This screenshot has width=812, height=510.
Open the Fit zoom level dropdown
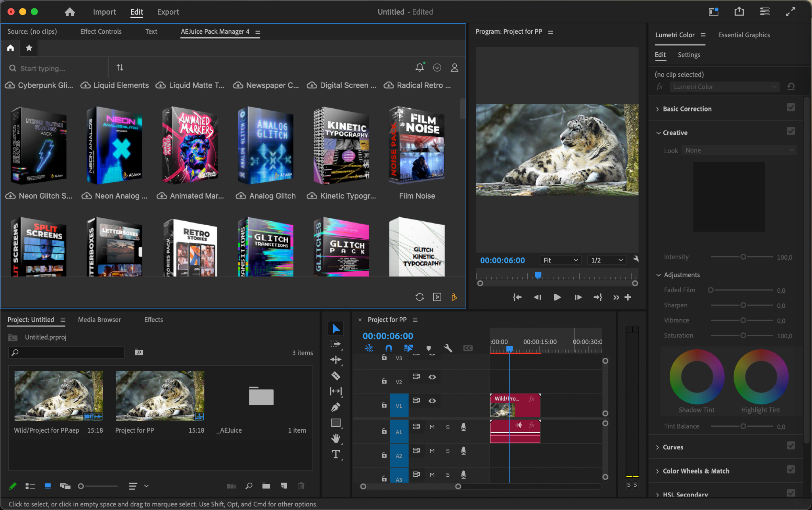point(560,260)
